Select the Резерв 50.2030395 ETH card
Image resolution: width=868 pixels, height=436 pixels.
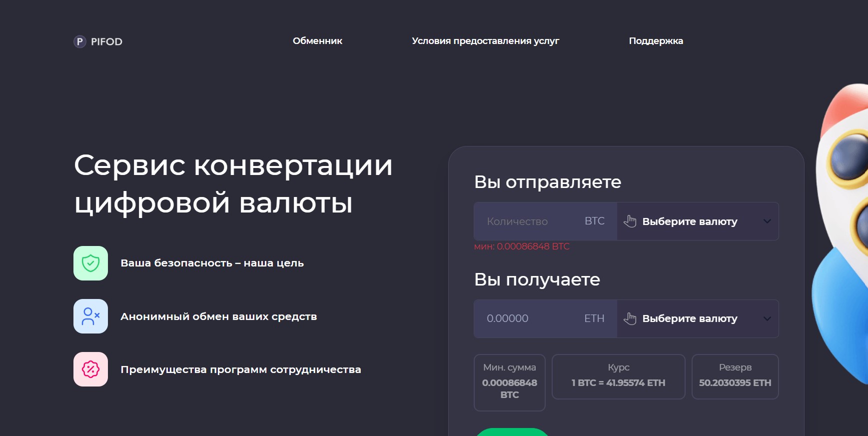pyautogui.click(x=735, y=376)
